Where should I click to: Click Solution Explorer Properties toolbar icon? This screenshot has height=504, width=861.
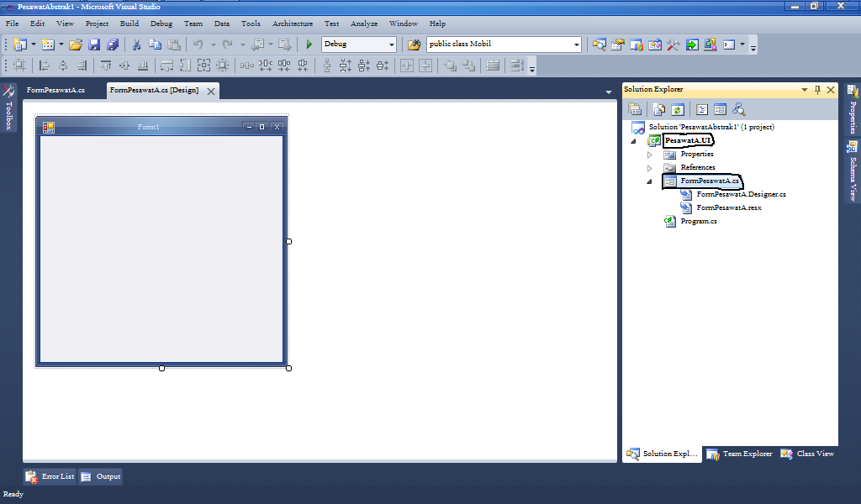tap(635, 109)
